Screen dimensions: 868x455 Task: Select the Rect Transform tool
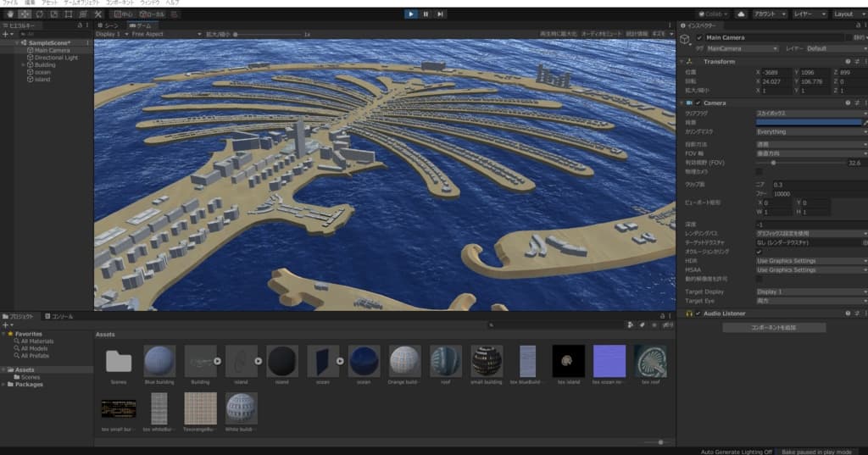(x=69, y=14)
